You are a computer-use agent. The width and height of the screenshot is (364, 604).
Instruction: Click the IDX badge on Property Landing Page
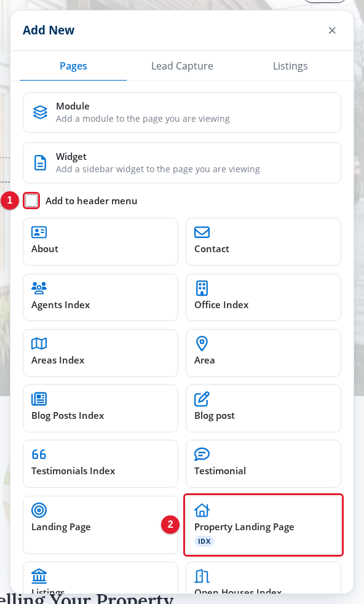[x=204, y=541]
